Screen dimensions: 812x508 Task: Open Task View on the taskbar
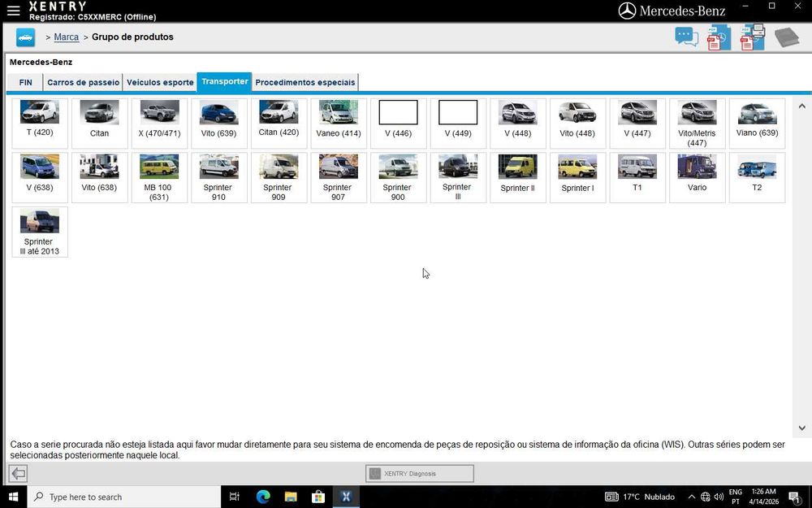point(235,497)
